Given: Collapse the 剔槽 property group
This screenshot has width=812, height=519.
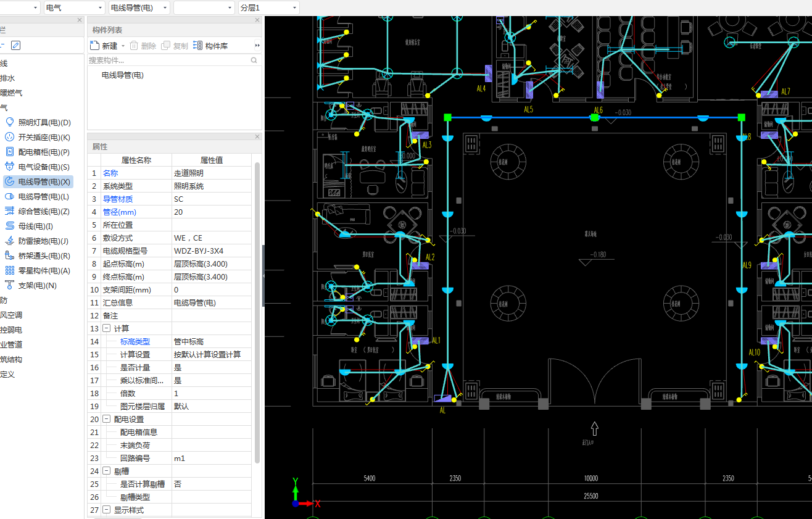Looking at the screenshot, I should tap(106, 471).
